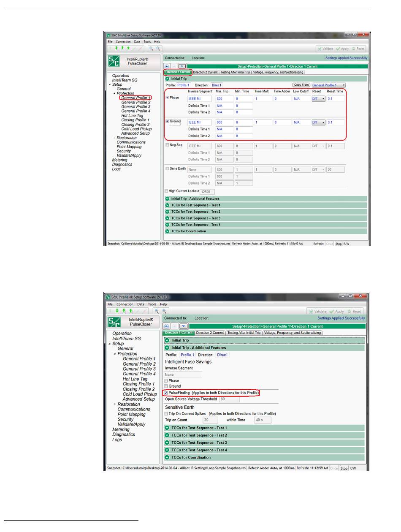
Task: Enable the Phase checkbox in Initial Trip
Action: click(x=168, y=98)
